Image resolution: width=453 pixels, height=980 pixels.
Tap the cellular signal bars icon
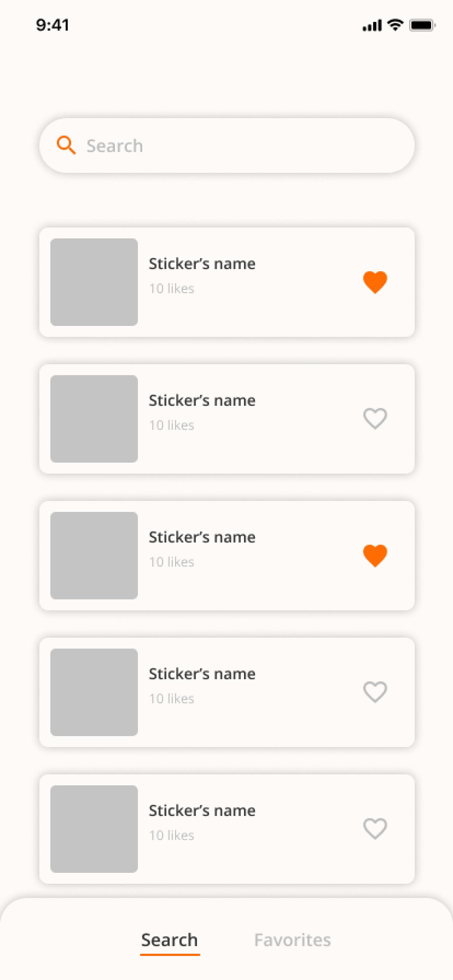[372, 26]
